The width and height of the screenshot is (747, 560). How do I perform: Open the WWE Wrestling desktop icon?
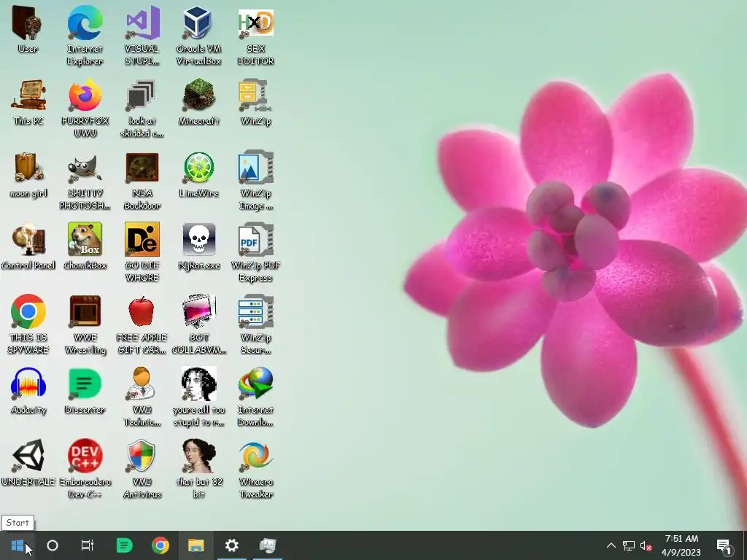(x=85, y=312)
